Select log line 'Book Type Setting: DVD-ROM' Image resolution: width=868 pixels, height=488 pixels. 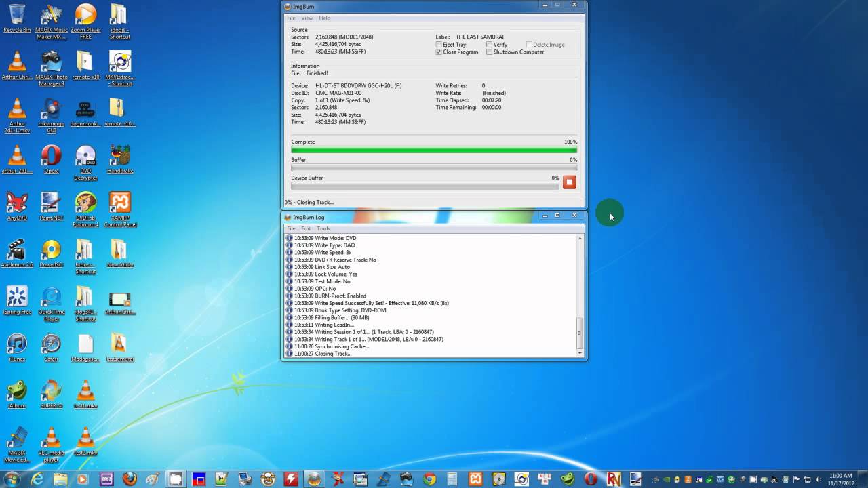[x=340, y=310]
